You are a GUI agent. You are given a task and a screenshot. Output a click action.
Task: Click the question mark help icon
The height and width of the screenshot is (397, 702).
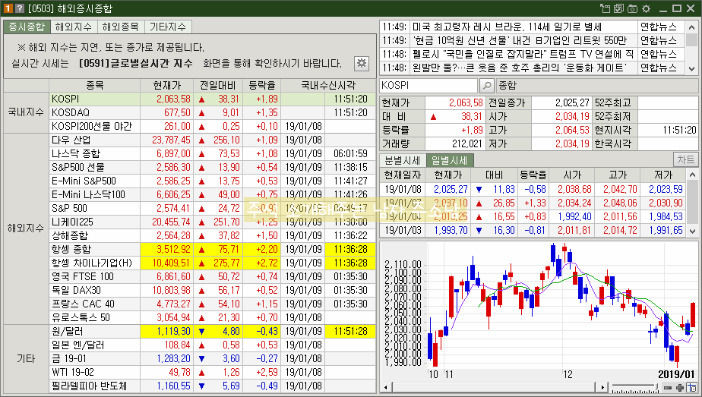point(19,9)
